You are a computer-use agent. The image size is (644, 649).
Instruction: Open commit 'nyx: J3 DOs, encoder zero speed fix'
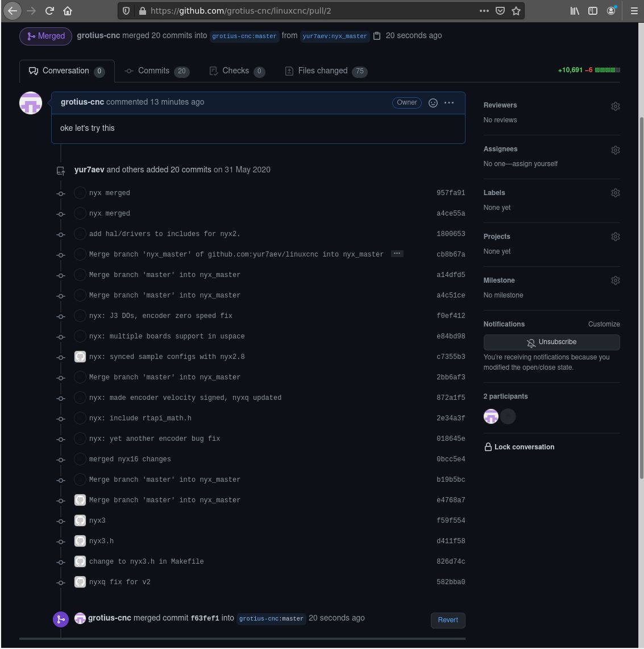click(x=161, y=316)
